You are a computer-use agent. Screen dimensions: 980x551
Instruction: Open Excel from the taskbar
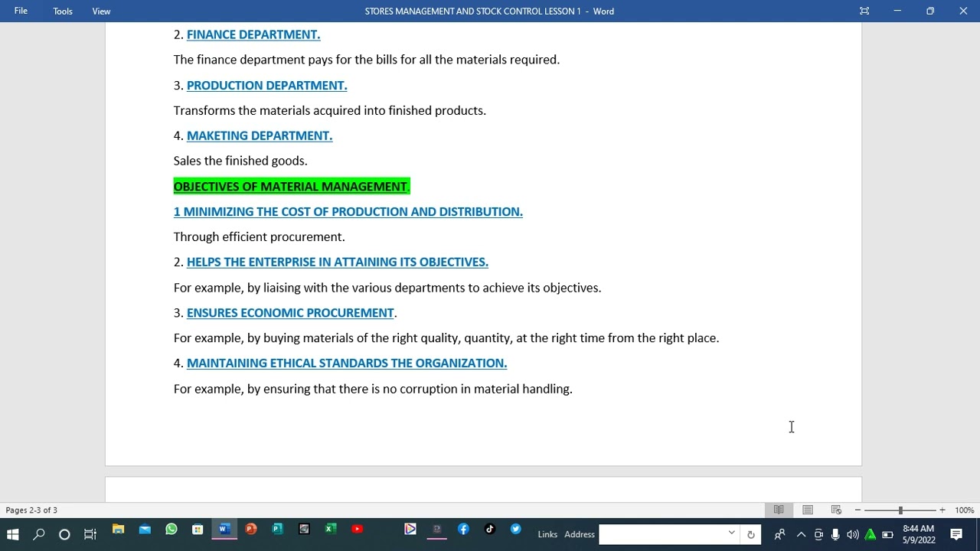pyautogui.click(x=330, y=529)
